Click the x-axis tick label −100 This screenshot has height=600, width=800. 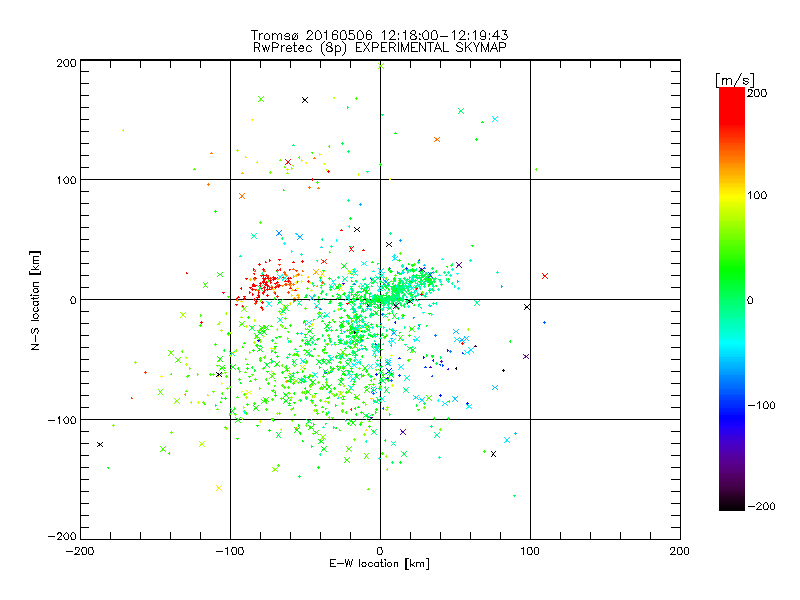230,551
